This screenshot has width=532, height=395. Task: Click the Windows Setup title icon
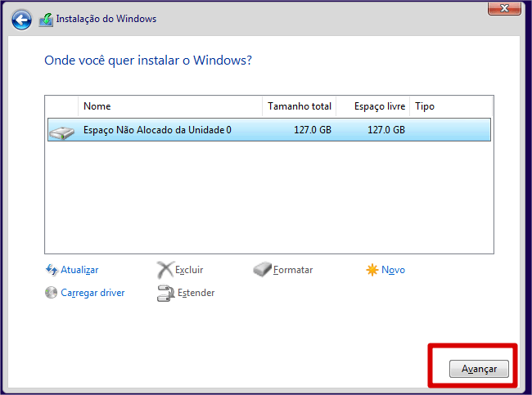[x=46, y=20]
